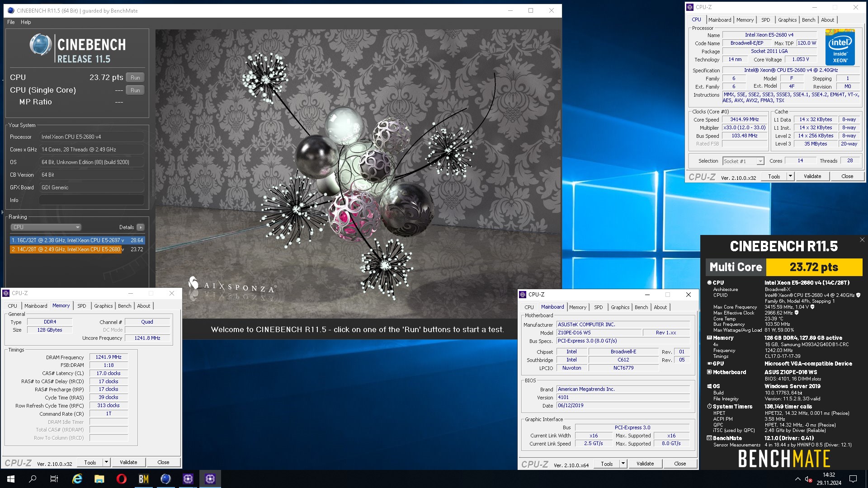
Task: Open About tab in top CPU-Z
Action: coord(827,20)
